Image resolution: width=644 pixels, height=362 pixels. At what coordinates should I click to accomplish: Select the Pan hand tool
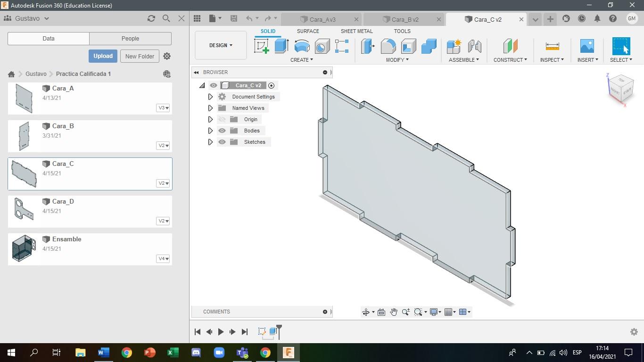pyautogui.click(x=393, y=312)
